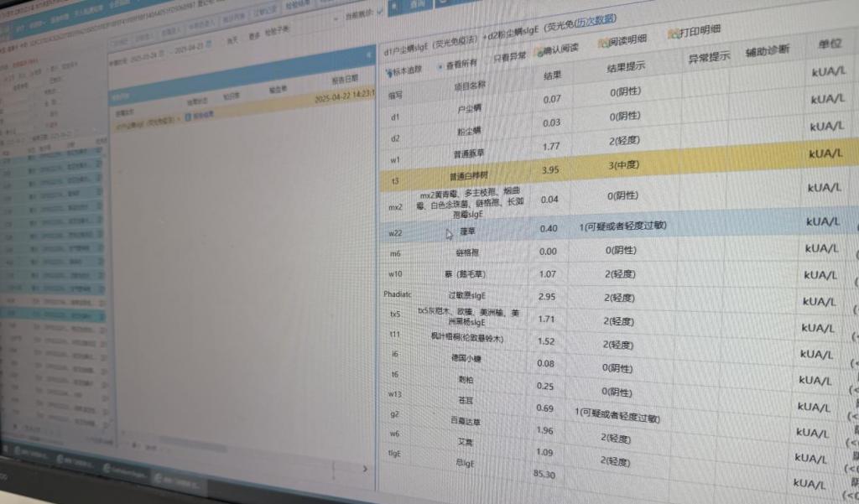
Task: Select the 刺柏 item name cell
Action: click(465, 380)
